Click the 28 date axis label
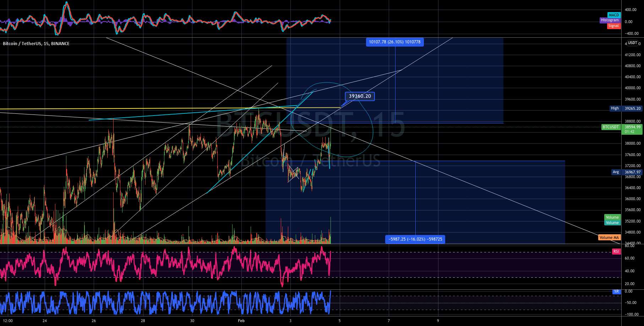The image size is (644, 326). click(143, 321)
